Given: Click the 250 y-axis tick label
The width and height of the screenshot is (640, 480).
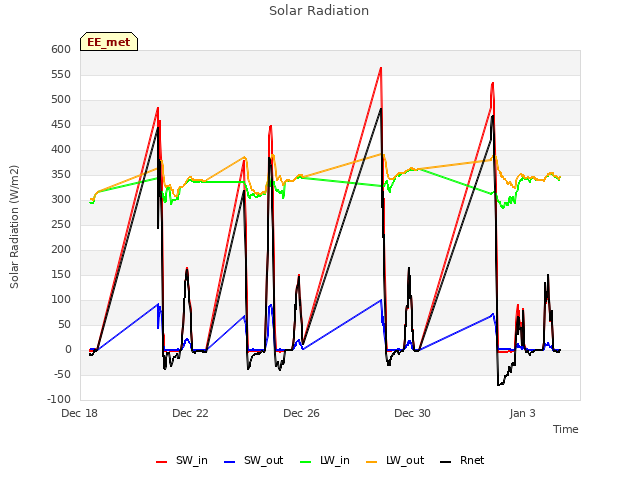Looking at the screenshot, I should pyautogui.click(x=61, y=224).
